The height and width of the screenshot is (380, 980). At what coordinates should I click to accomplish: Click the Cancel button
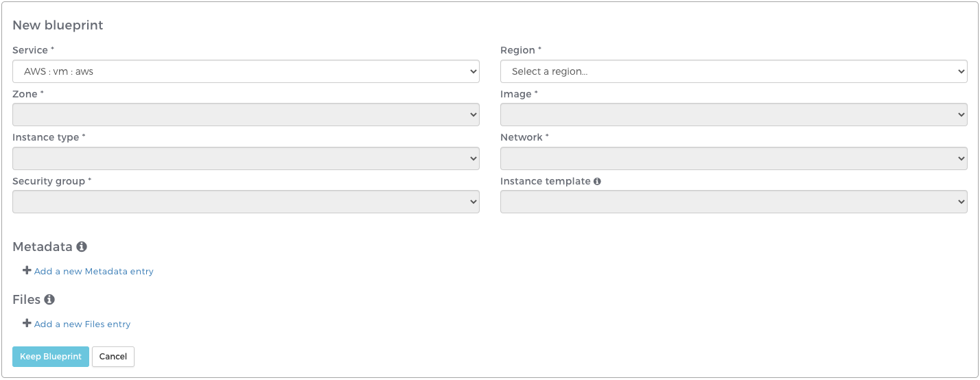pyautogui.click(x=113, y=357)
